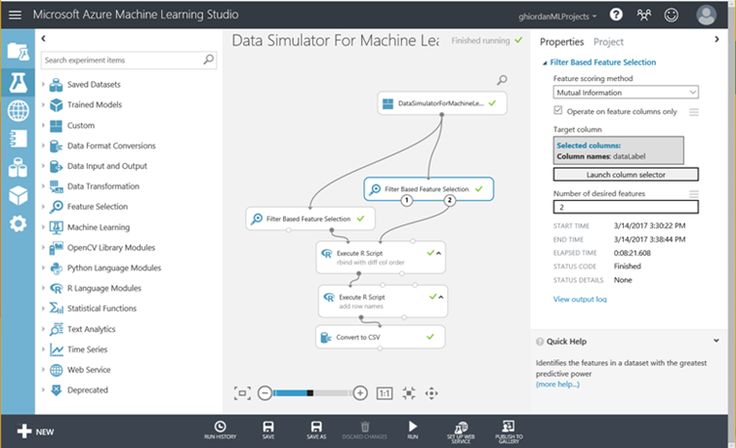Open the Notebooks sidebar icon
736x448 pixels.
pyautogui.click(x=18, y=139)
